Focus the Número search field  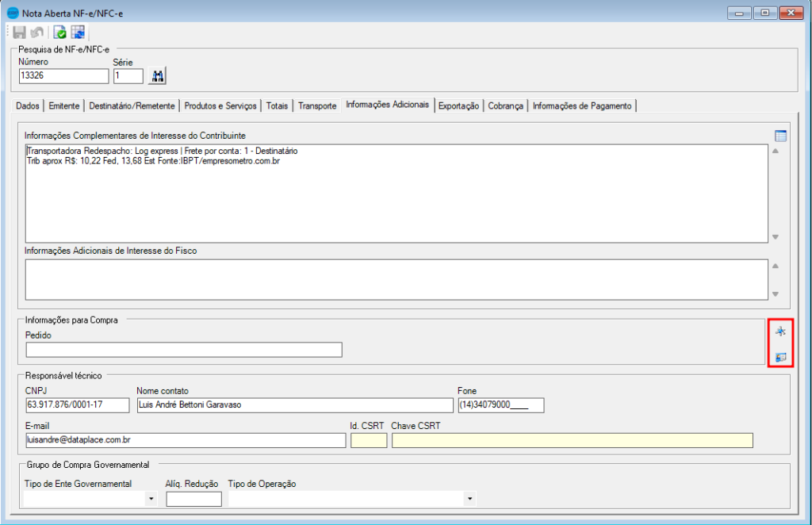point(63,76)
